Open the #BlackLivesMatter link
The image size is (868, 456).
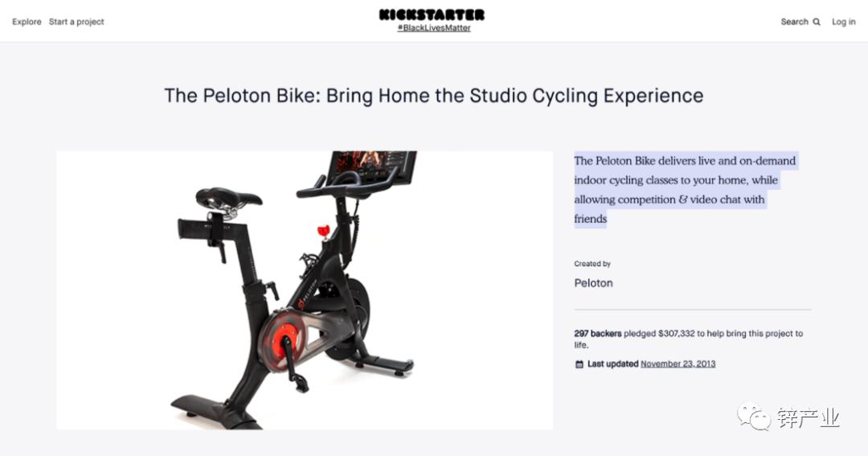click(434, 28)
